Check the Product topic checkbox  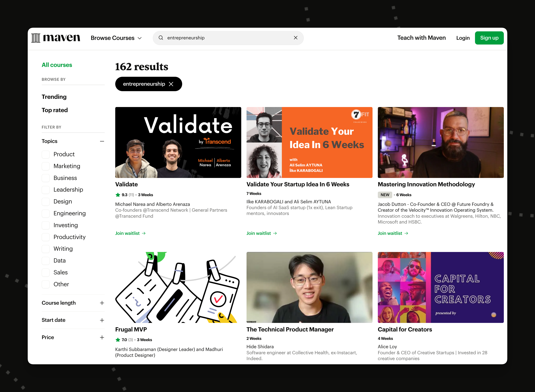(46, 154)
